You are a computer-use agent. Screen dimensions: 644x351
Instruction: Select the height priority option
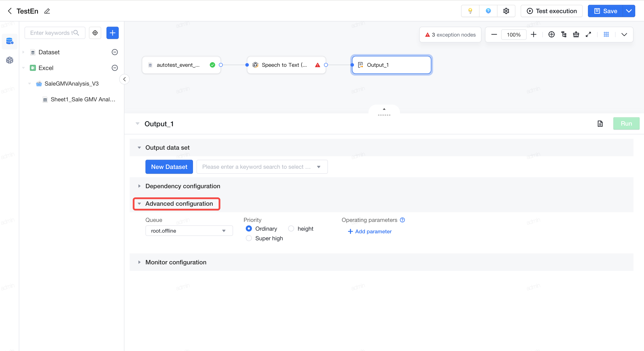(291, 229)
